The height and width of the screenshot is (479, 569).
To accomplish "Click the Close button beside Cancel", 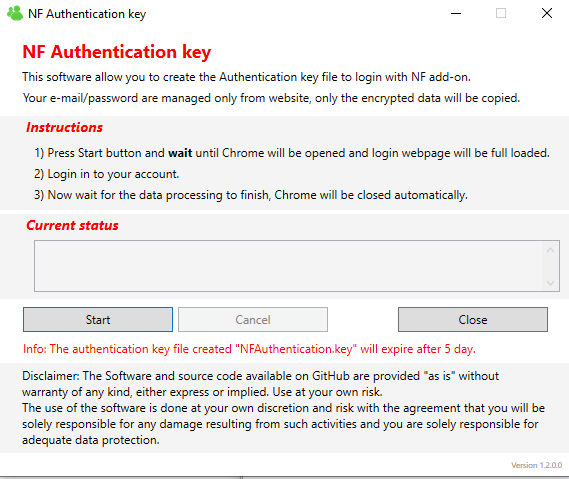I will click(x=473, y=320).
